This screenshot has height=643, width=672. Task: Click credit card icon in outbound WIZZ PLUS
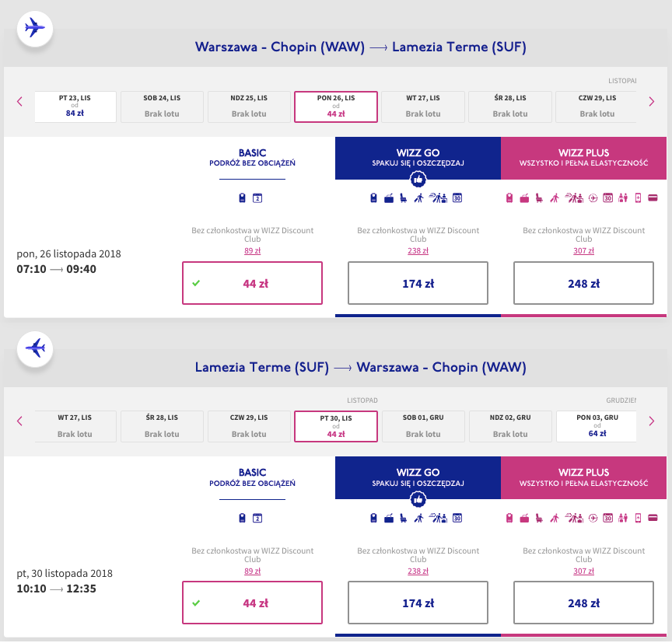coord(653,198)
